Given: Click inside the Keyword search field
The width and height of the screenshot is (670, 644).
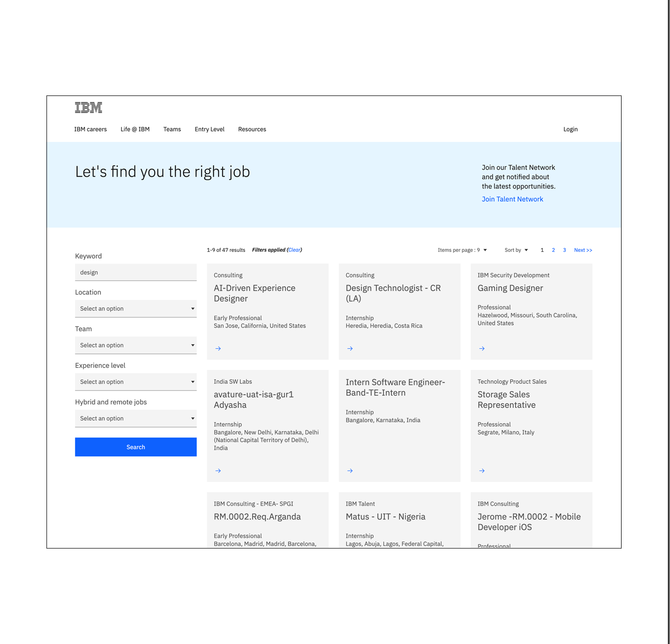Looking at the screenshot, I should pos(136,272).
